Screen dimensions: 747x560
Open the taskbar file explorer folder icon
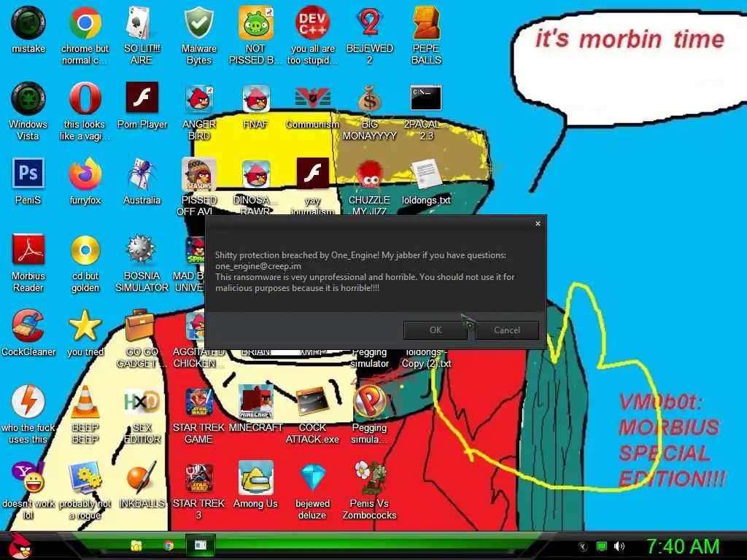[136, 545]
